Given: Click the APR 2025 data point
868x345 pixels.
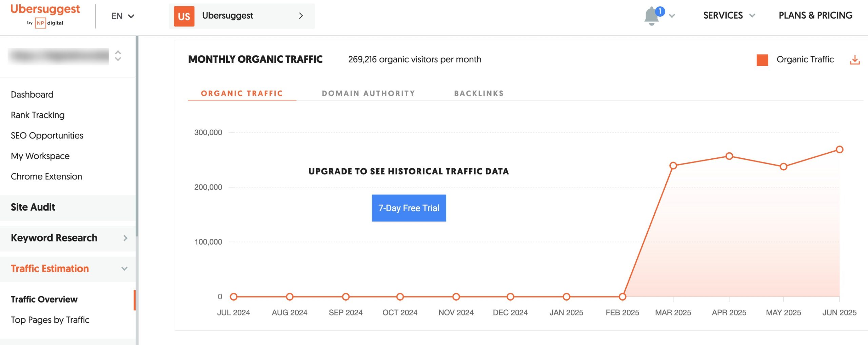Looking at the screenshot, I should click(x=729, y=156).
